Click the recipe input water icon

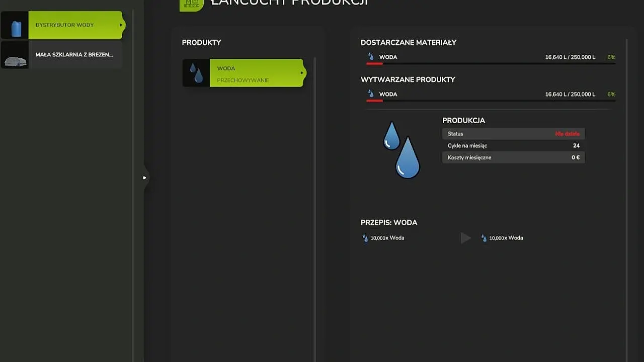tap(365, 238)
